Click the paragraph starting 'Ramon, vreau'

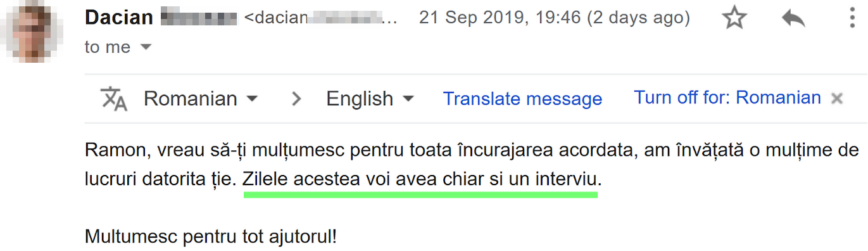[x=472, y=165]
